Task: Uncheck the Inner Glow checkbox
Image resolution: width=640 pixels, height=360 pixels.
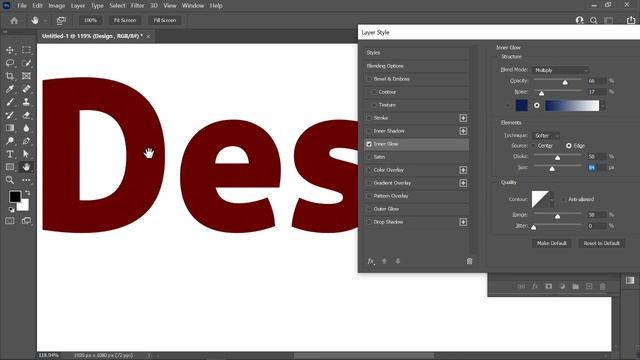Action: [369, 144]
